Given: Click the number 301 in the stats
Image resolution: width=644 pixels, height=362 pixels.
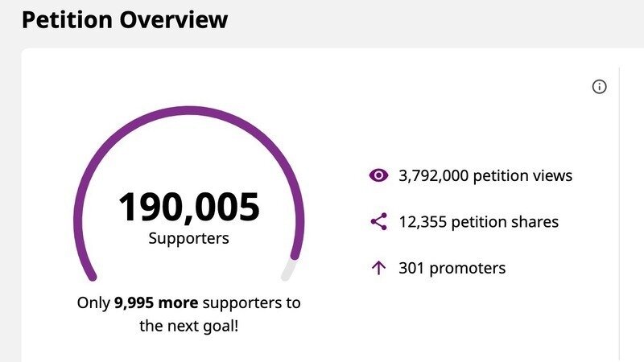Looking at the screenshot, I should point(411,268).
